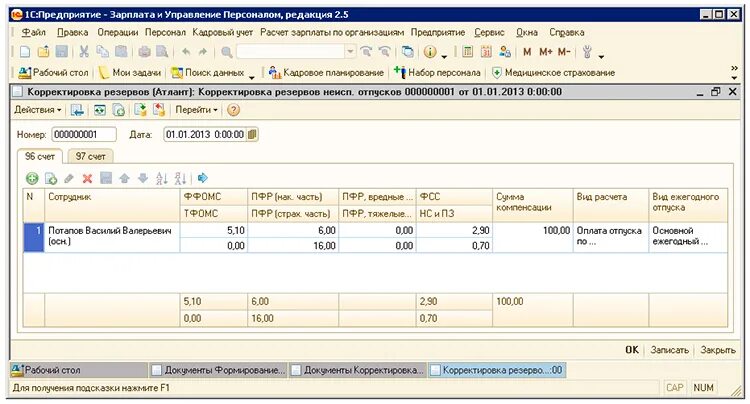This screenshot has width=750, height=404.
Task: Click the Закрыть button
Action: click(x=718, y=350)
